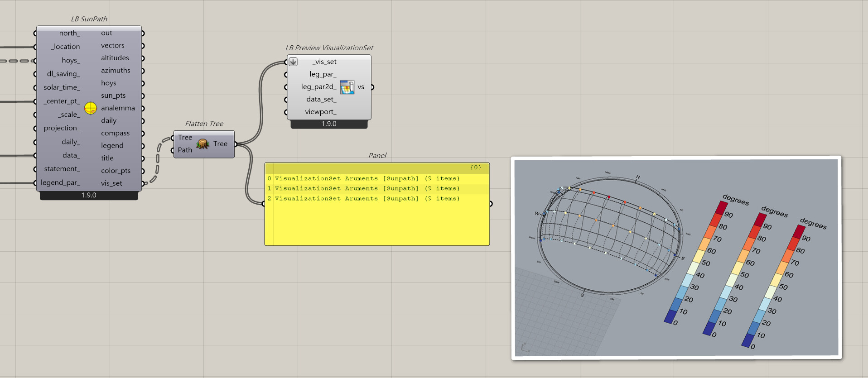Click the viewport_ input on Preview VisualizationSet
The image size is (868, 378).
pyautogui.click(x=321, y=112)
